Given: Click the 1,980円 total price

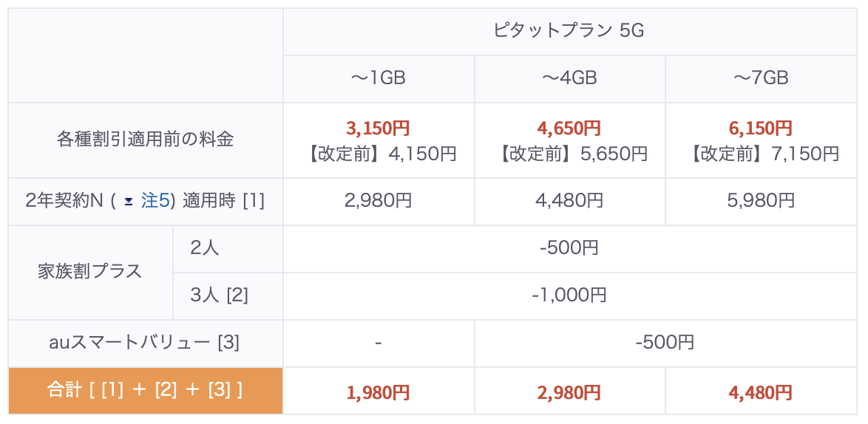Looking at the screenshot, I should pyautogui.click(x=378, y=391).
